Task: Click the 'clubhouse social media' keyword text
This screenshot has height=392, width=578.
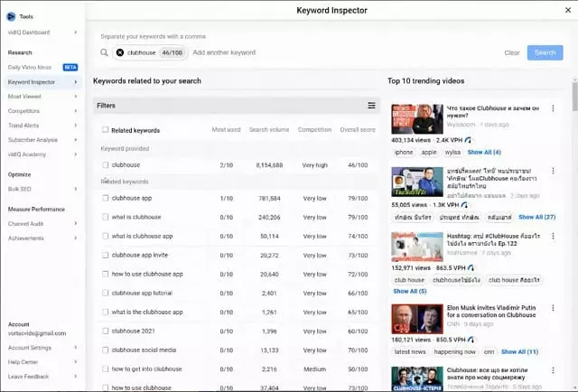Action: coord(144,350)
